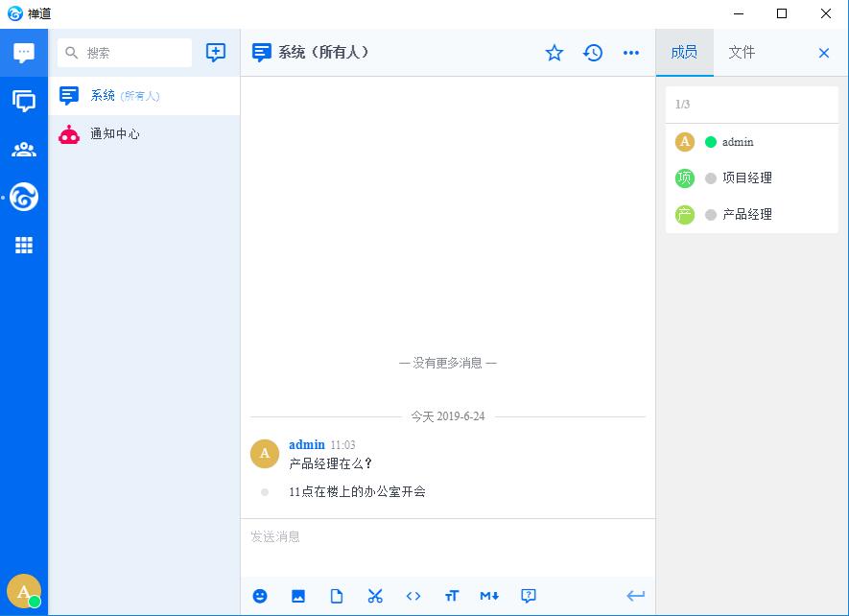Close the members sidebar panel
849x616 pixels.
pyautogui.click(x=824, y=53)
